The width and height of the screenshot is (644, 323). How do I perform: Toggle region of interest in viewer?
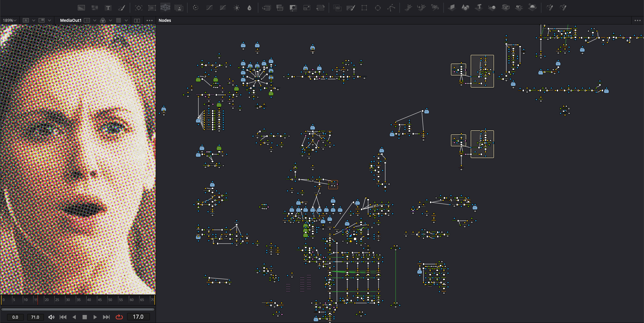pyautogui.click(x=87, y=20)
